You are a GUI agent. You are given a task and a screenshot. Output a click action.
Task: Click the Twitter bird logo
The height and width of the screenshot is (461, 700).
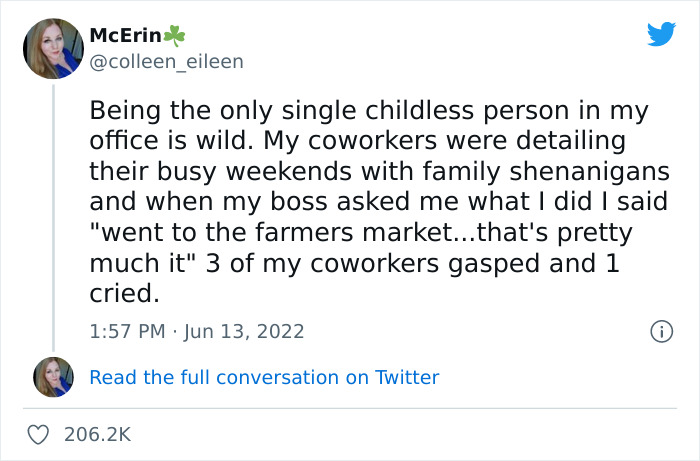click(x=661, y=34)
